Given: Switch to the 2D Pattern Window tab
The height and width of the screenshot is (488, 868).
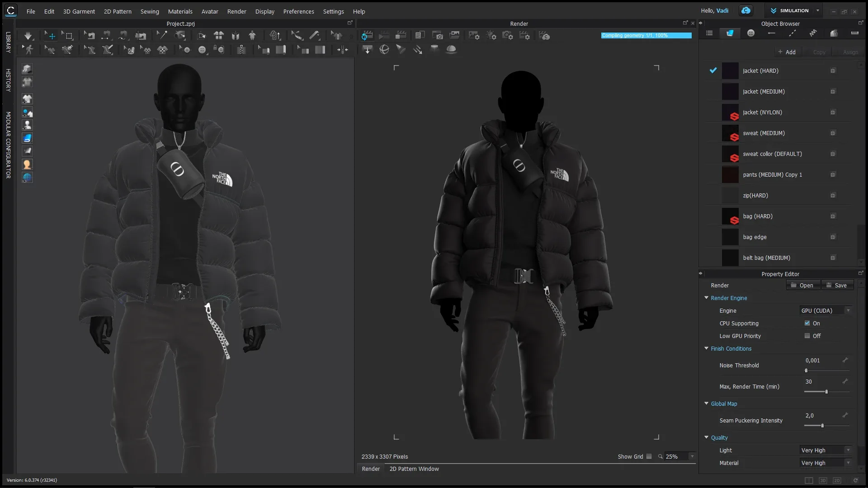Looking at the screenshot, I should click(x=414, y=469).
